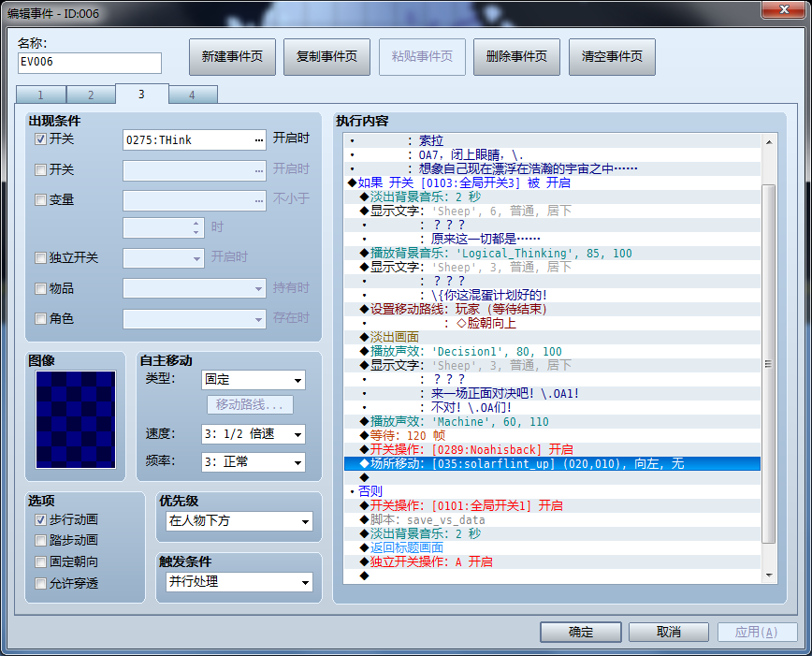Select 开关操作 [0289:Noahisback] line
Screen dimensions: 812x656
point(552,449)
